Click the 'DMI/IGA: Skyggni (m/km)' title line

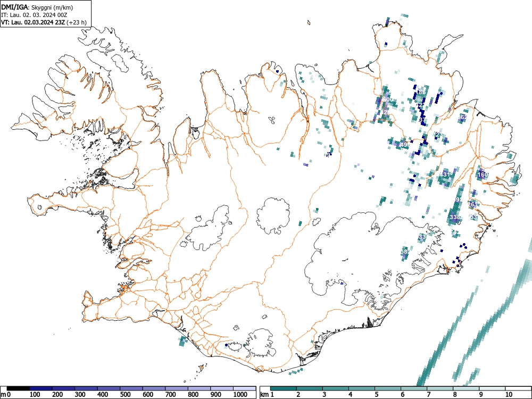point(37,7)
